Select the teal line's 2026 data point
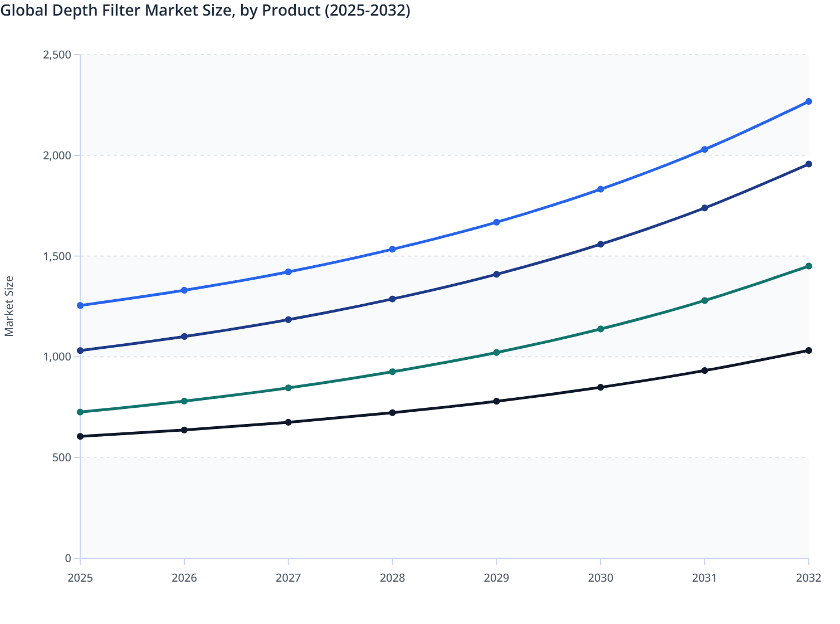The image size is (840, 624). pos(184,401)
